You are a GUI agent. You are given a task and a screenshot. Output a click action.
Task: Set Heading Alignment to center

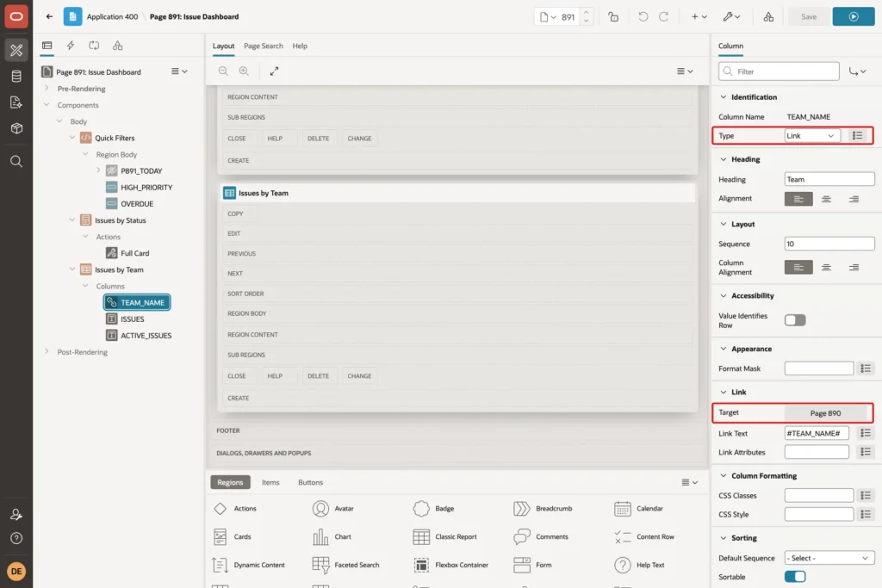826,199
